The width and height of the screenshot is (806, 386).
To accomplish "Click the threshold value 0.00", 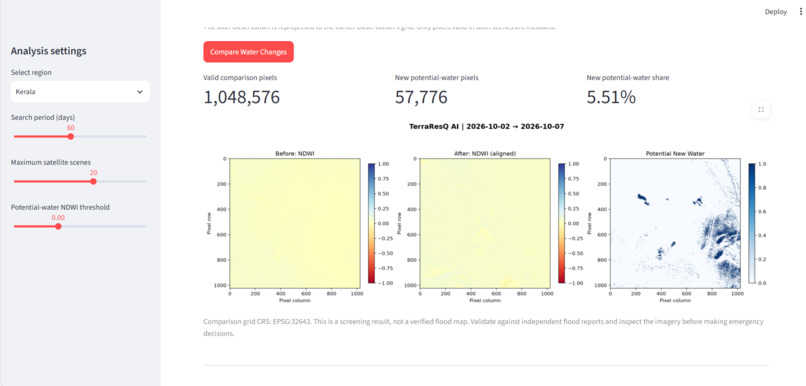I will pyautogui.click(x=58, y=217).
